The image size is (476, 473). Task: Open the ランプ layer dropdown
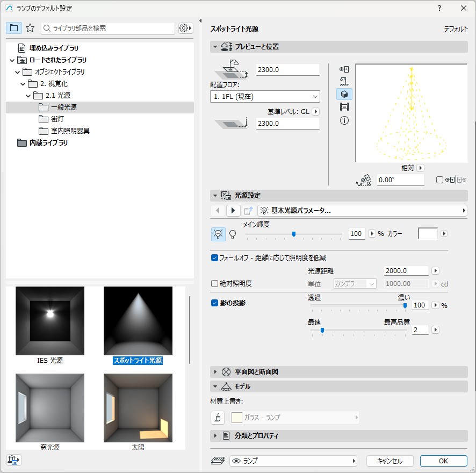[x=293, y=461]
